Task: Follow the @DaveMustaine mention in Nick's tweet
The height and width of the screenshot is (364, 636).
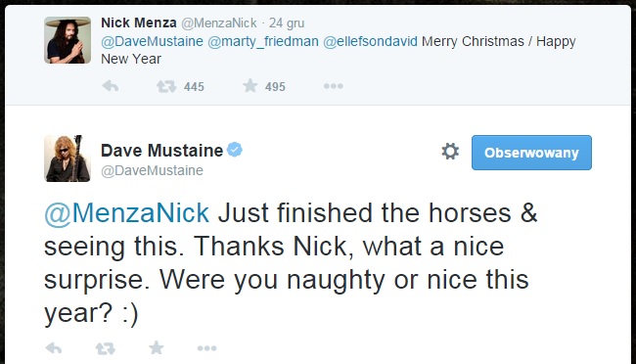Action: (x=152, y=41)
